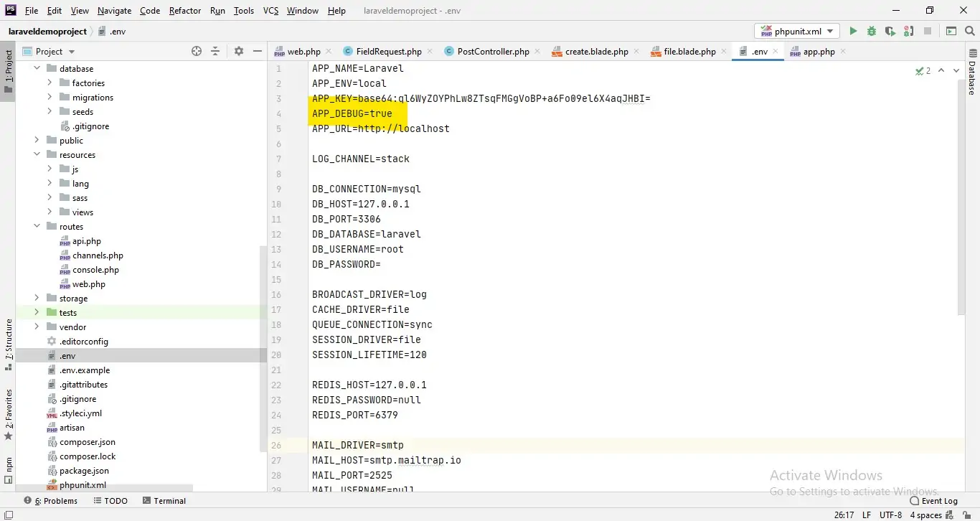
Task: Select the artisan file
Action: [x=72, y=428]
